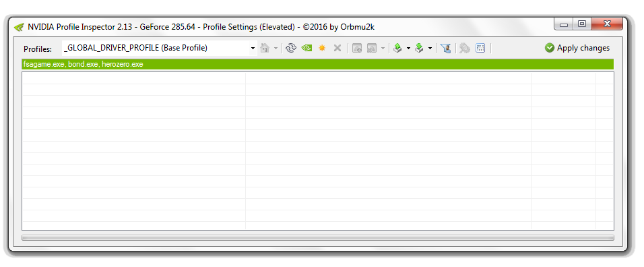Click Apply changes button
This screenshot has height=267, width=644.
[577, 48]
